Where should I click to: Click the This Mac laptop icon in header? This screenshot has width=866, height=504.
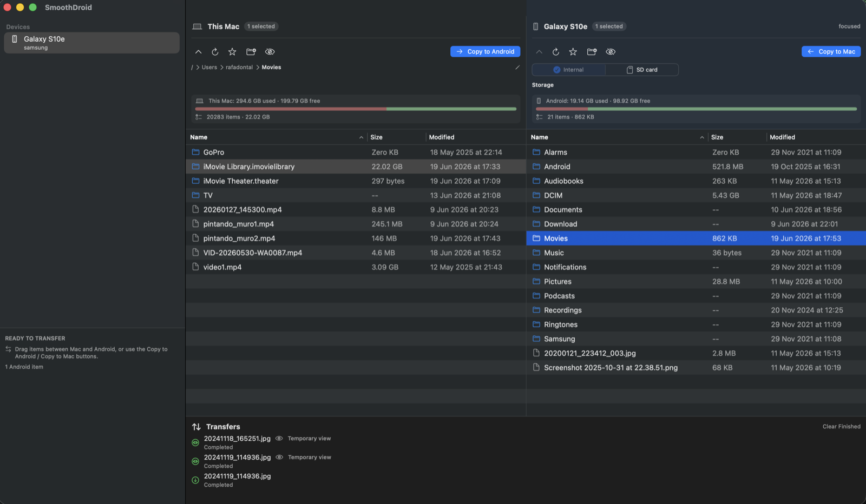point(198,26)
